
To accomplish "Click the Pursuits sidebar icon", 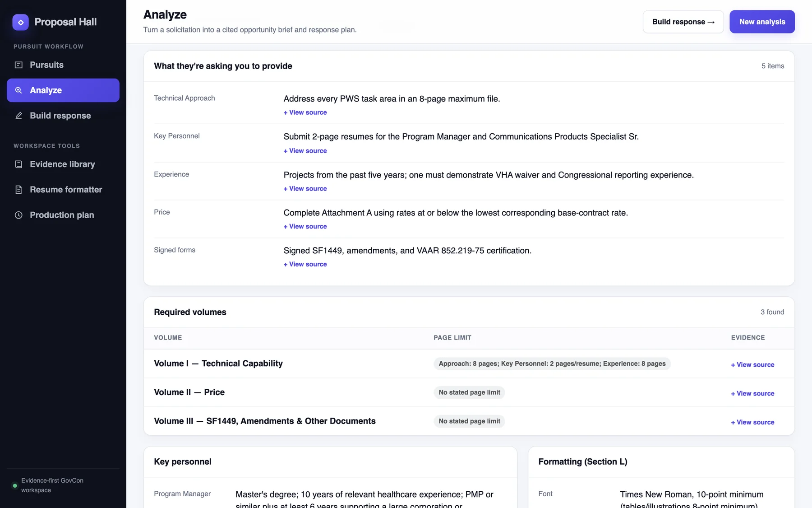I will point(18,65).
